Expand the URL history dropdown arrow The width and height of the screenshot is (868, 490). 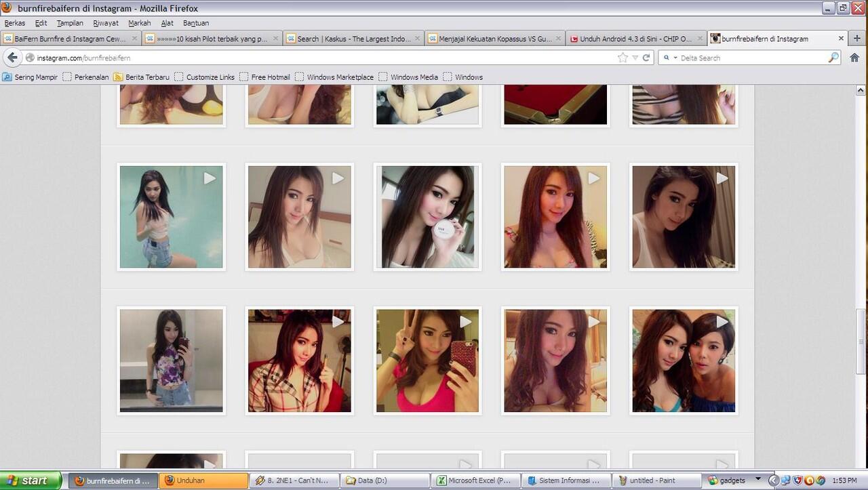pos(635,58)
